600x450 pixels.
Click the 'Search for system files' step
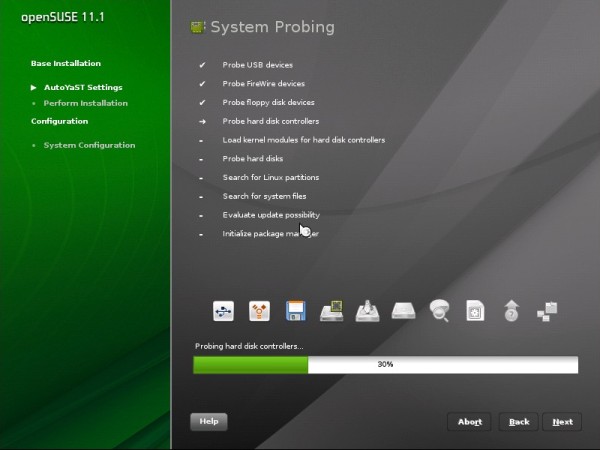[x=264, y=196]
